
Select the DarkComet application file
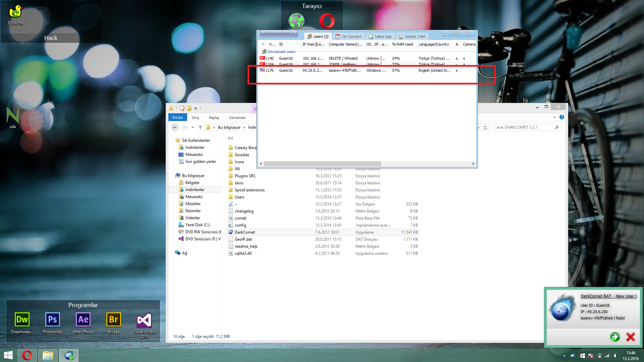click(x=323, y=232)
